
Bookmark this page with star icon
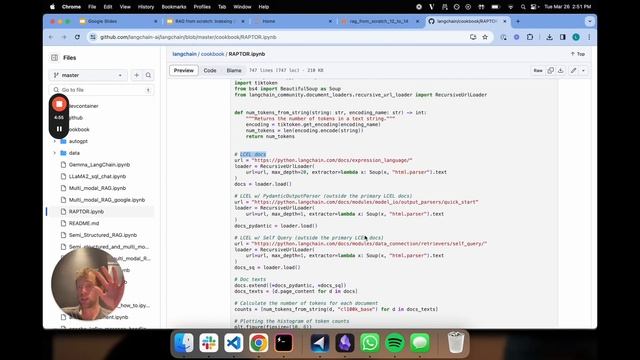tap(485, 37)
